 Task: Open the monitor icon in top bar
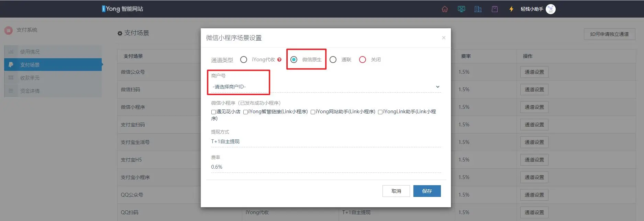point(461,9)
